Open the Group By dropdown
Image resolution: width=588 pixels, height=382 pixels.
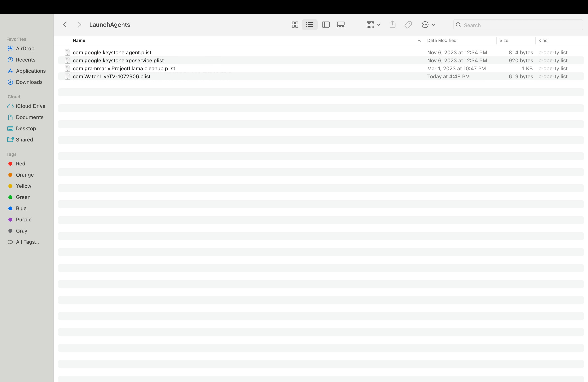[373, 25]
